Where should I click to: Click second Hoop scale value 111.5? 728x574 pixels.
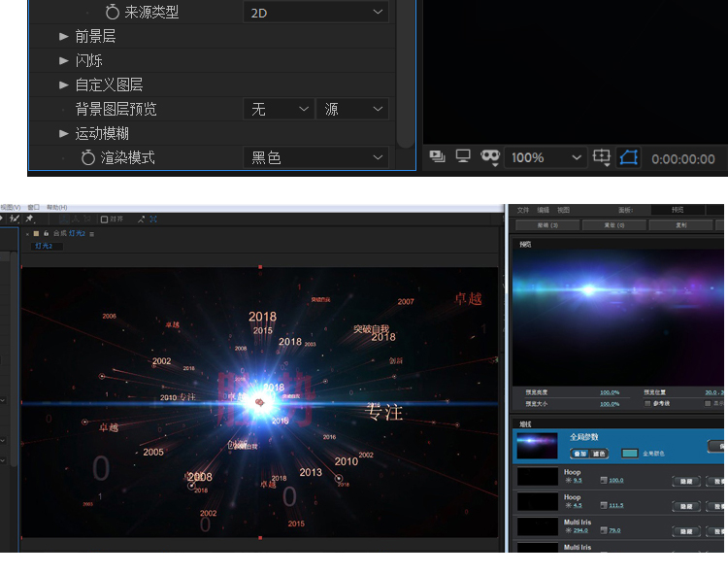(x=616, y=505)
